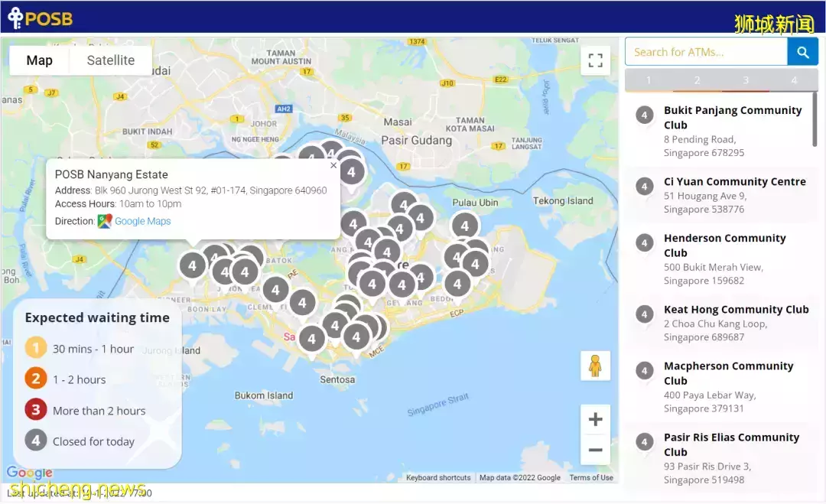826x504 pixels.
Task: Select filter tab 3
Action: pos(746,80)
